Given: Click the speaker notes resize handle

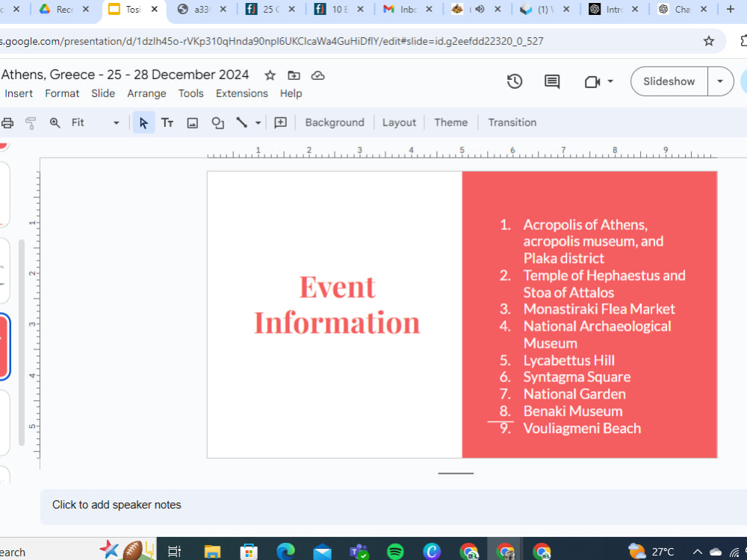Looking at the screenshot, I should click(x=456, y=473).
